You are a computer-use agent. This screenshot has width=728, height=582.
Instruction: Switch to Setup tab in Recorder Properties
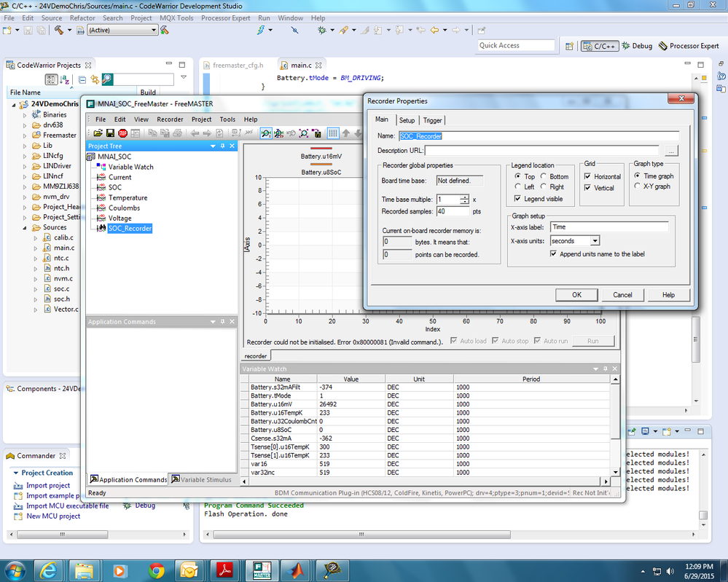point(407,121)
